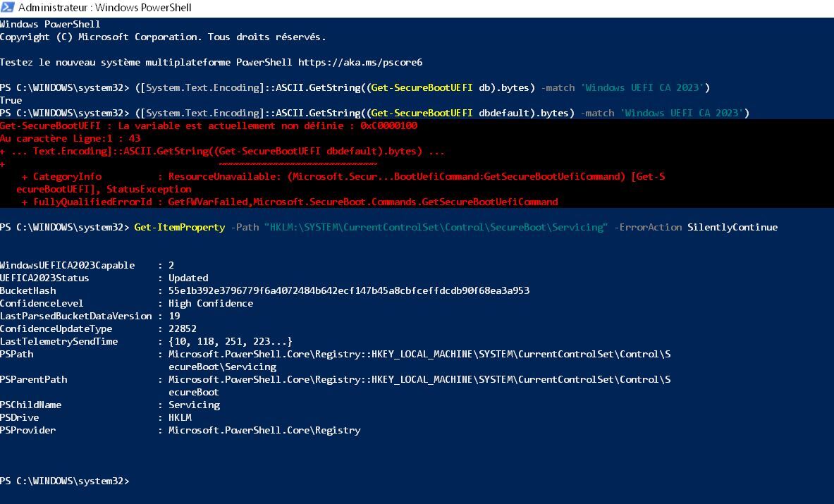834x504 pixels.
Task: Click the UEFICA2023Status value 'Updated'
Action: click(188, 278)
